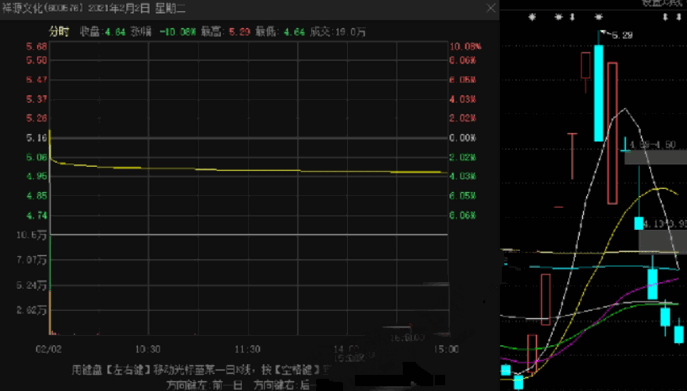Click the left down-arrow marker at far right
Image resolution: width=687 pixels, height=391 pixels.
click(665, 17)
